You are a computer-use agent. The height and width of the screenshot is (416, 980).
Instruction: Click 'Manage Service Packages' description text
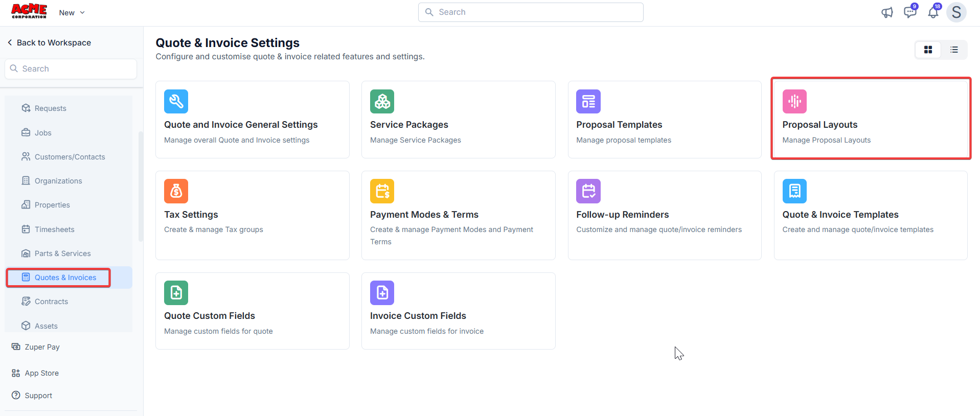(416, 140)
